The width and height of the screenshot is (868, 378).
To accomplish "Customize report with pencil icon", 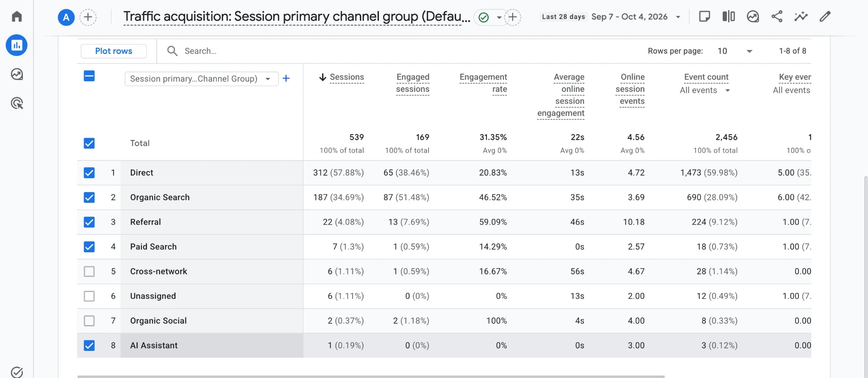I will (825, 17).
